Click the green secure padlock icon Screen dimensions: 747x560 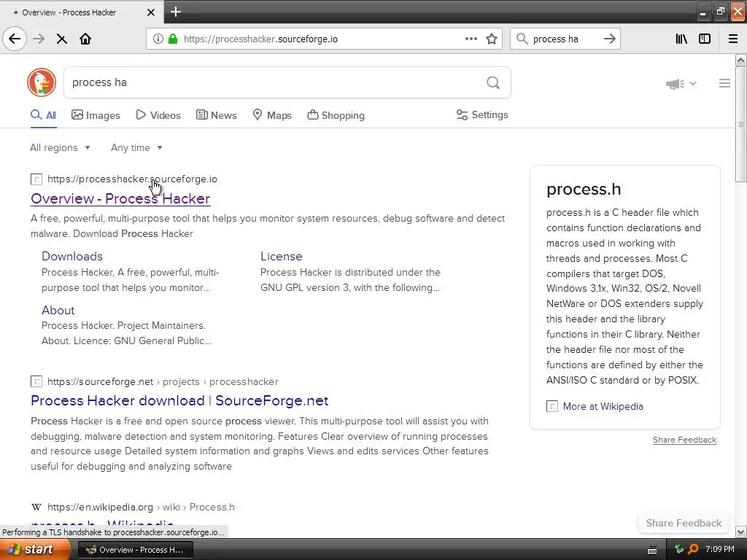pos(173,39)
